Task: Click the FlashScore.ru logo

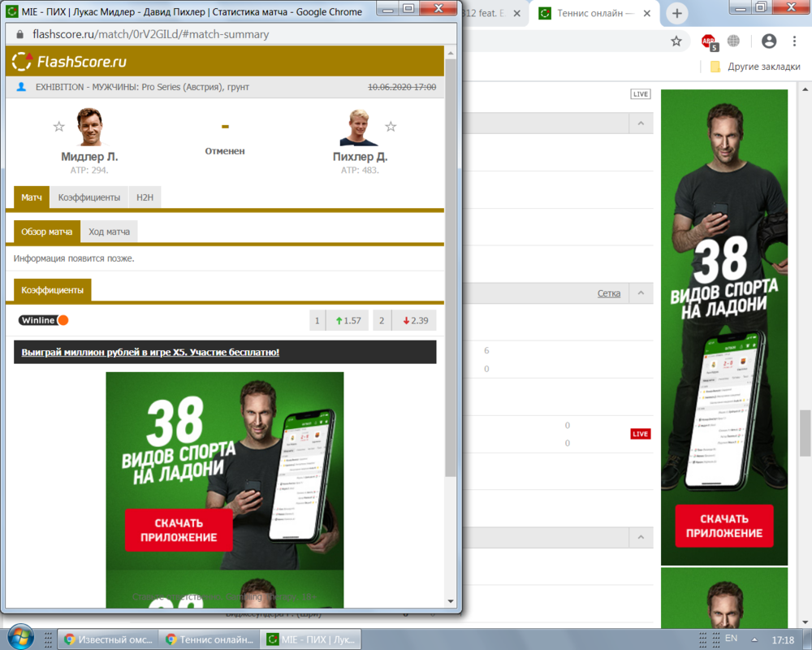Action: click(x=69, y=62)
